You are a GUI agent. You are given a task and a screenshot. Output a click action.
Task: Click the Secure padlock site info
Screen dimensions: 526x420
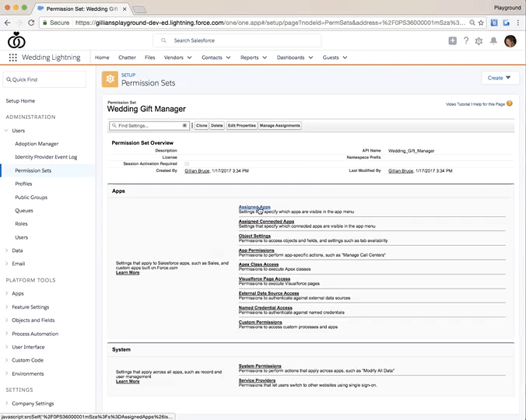(56, 23)
